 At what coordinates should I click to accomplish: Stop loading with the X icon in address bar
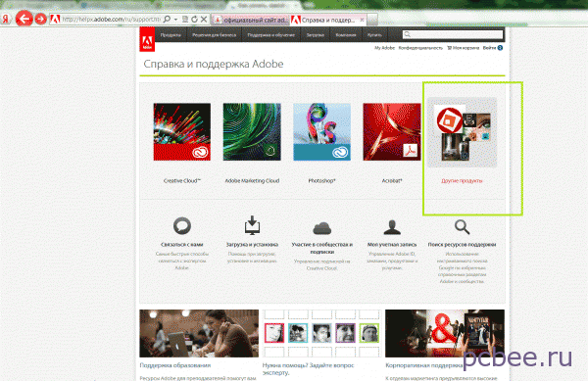click(204, 19)
